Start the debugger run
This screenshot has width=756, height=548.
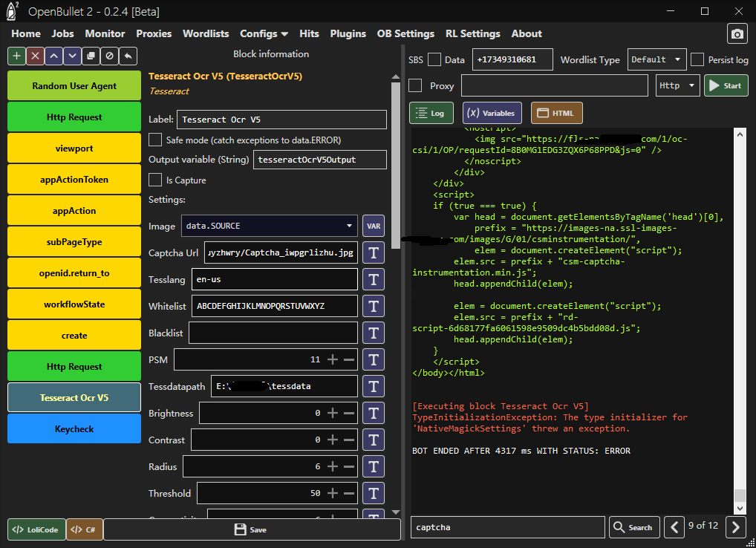[726, 85]
